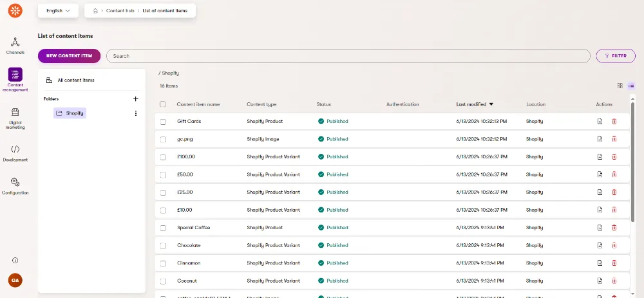Click the home icon in breadcrumb
Screen dimensions: 644x298
(95, 11)
